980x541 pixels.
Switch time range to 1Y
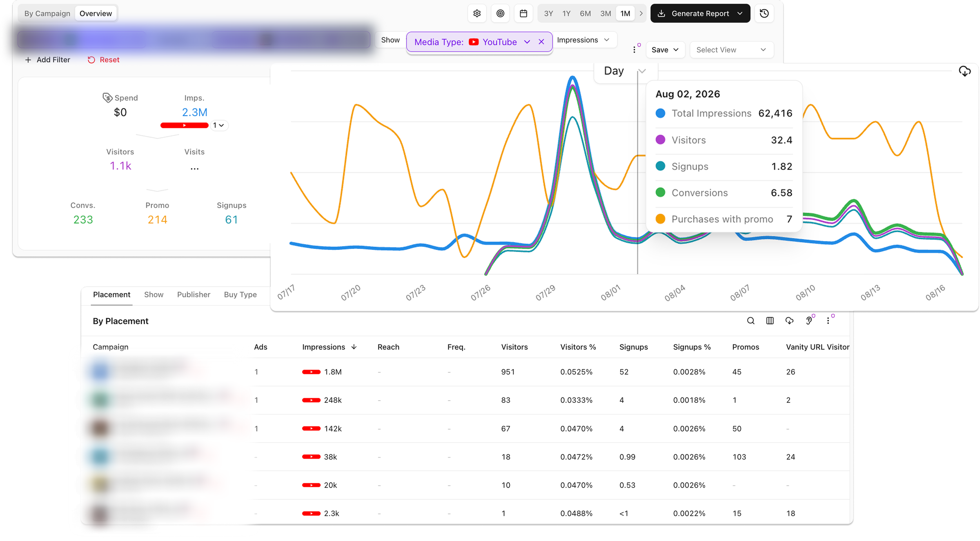coord(566,13)
